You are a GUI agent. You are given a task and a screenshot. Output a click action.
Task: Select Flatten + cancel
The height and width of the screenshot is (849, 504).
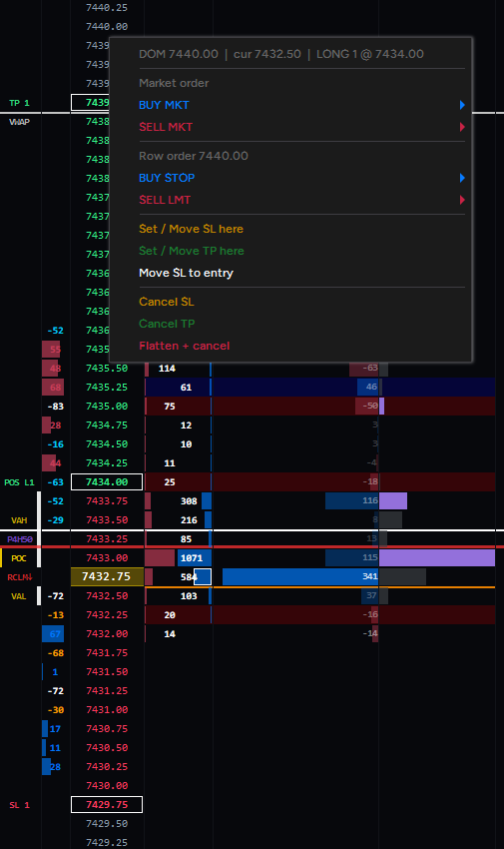185,346
